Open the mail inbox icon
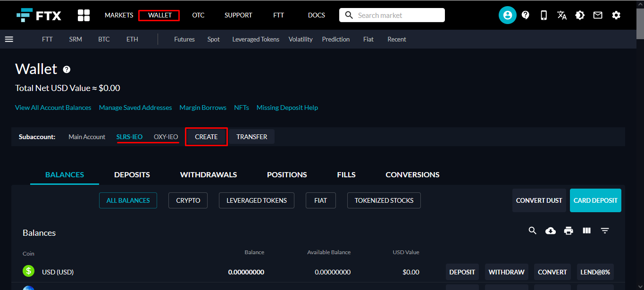 [598, 15]
